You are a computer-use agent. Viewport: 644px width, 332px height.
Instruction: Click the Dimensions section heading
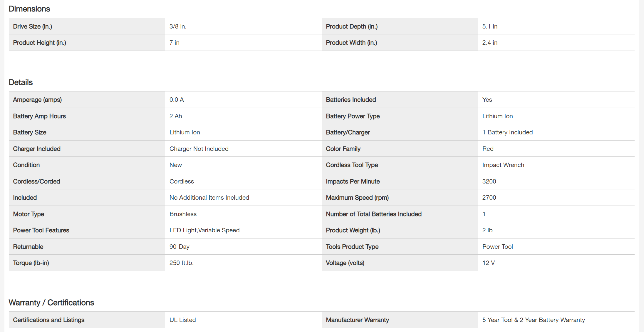pos(29,9)
